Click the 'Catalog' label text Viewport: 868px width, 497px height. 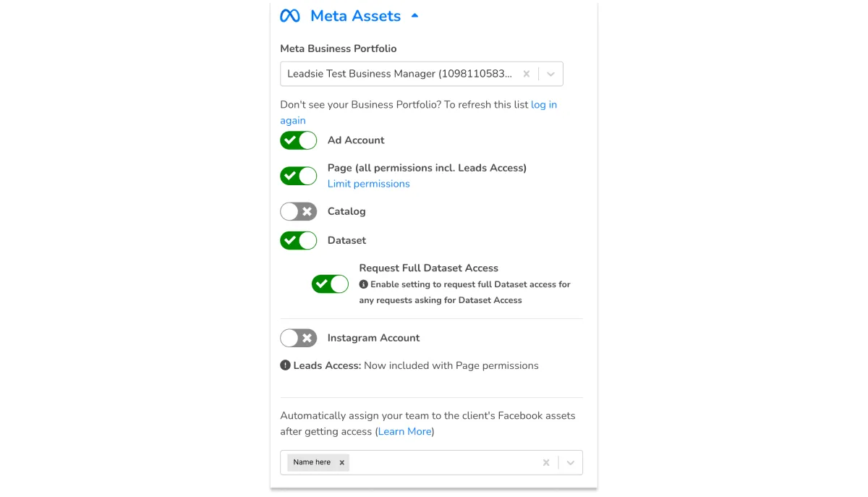pyautogui.click(x=346, y=211)
